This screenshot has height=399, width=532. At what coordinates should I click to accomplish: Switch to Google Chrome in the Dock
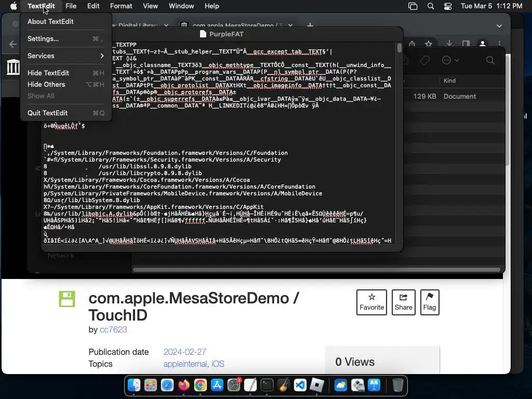coord(201,385)
